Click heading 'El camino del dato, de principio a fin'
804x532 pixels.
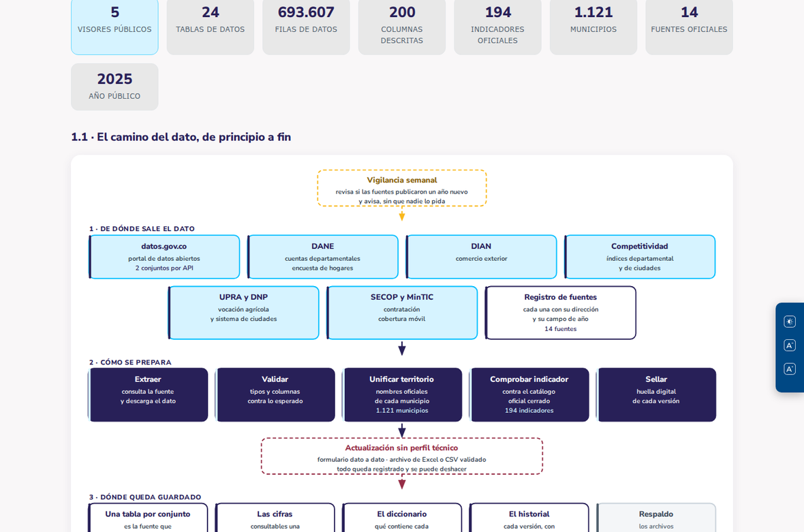pyautogui.click(x=194, y=137)
